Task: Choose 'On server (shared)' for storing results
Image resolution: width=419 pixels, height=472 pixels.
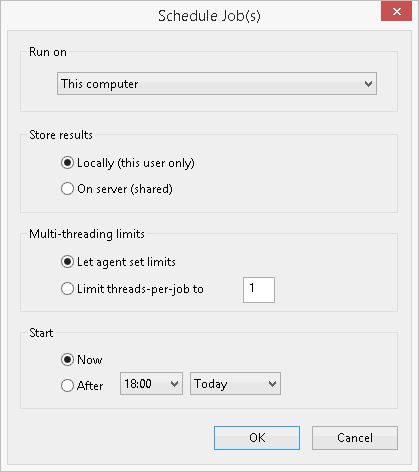Action: [117, 189]
